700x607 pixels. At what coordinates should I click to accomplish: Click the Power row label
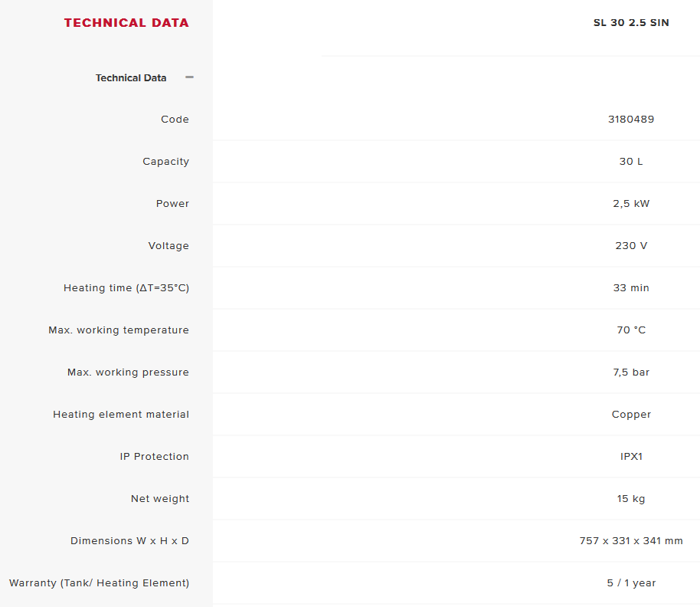point(172,204)
